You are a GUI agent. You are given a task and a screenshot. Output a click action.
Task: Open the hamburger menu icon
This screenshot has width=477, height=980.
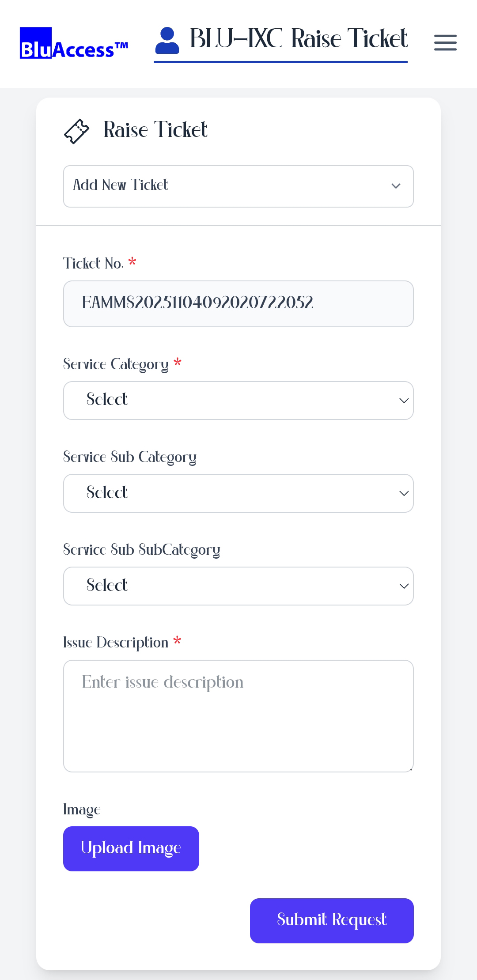445,43
